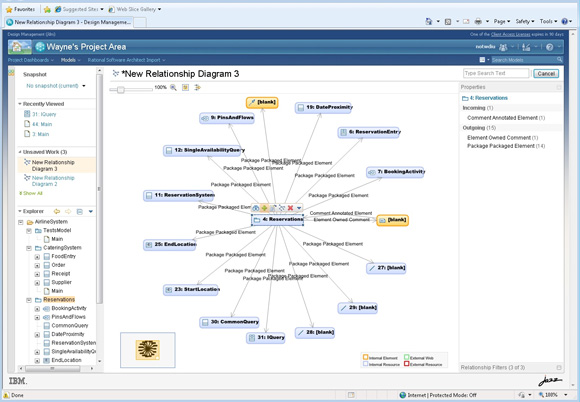Click in the Type Search Text field
Image resolution: width=580 pixels, height=402 pixels.
(496, 74)
